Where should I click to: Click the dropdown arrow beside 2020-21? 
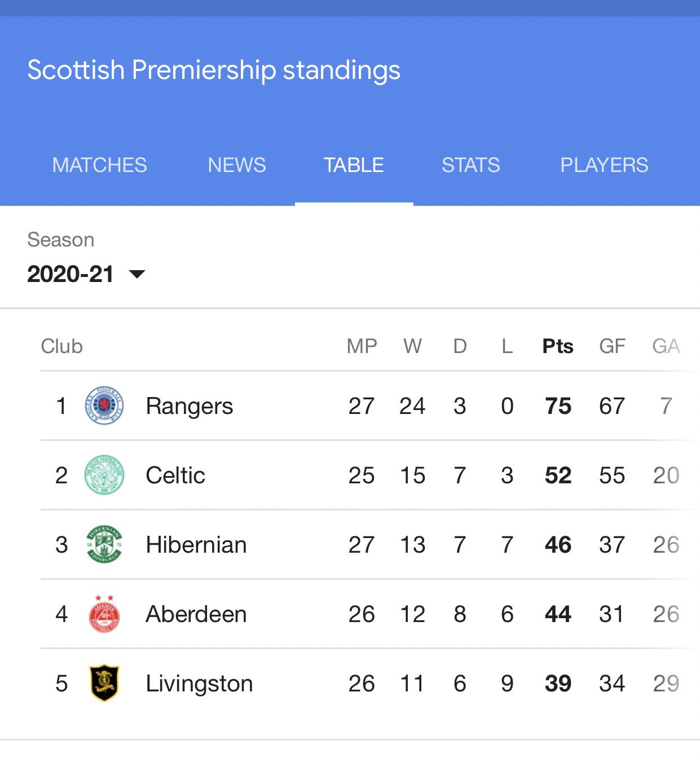137,275
